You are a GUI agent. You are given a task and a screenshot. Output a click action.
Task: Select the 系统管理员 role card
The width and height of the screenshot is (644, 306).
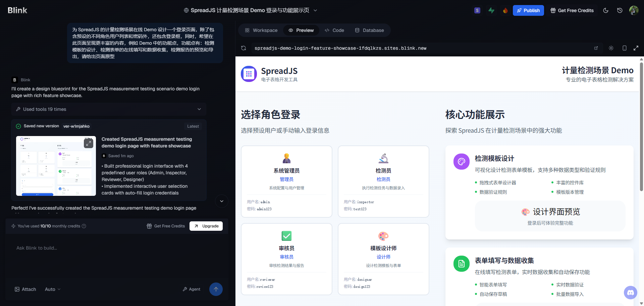point(286,181)
